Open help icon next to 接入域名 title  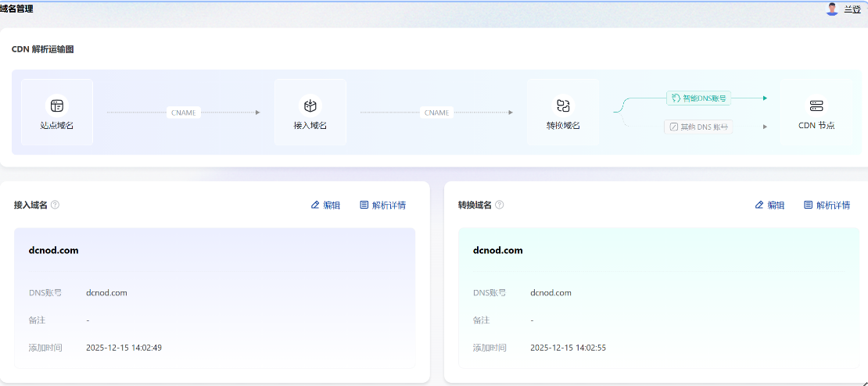click(x=55, y=205)
